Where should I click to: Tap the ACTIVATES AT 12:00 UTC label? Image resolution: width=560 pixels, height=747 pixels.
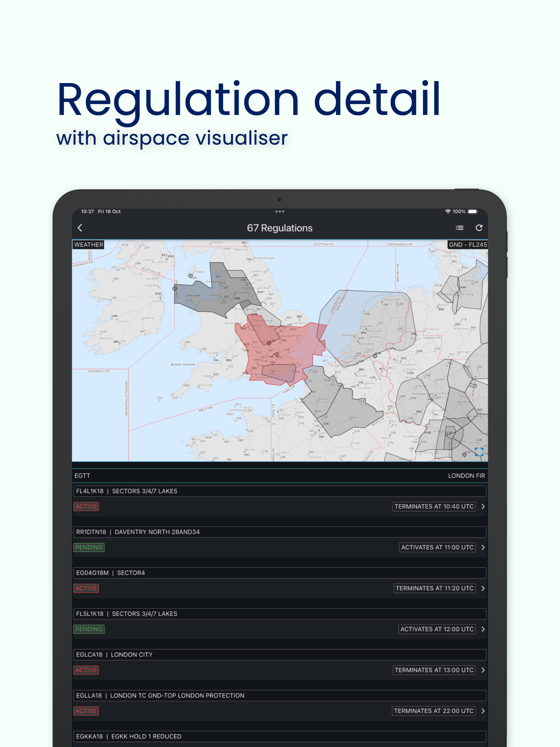[437, 629]
